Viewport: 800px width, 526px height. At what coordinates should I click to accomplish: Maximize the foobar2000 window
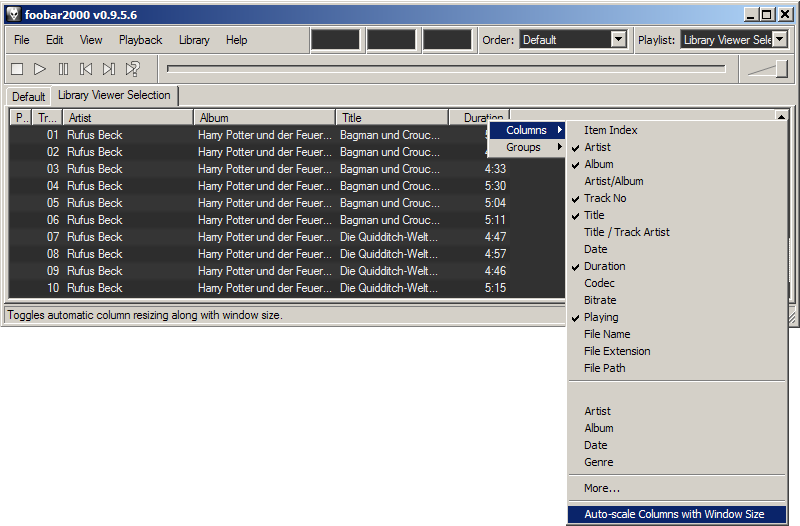click(767, 14)
